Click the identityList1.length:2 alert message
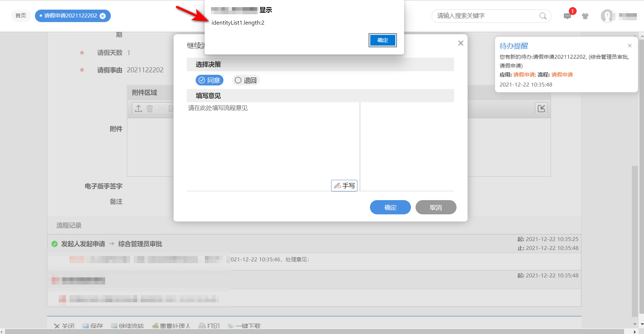The width and height of the screenshot is (644, 334). [x=238, y=23]
